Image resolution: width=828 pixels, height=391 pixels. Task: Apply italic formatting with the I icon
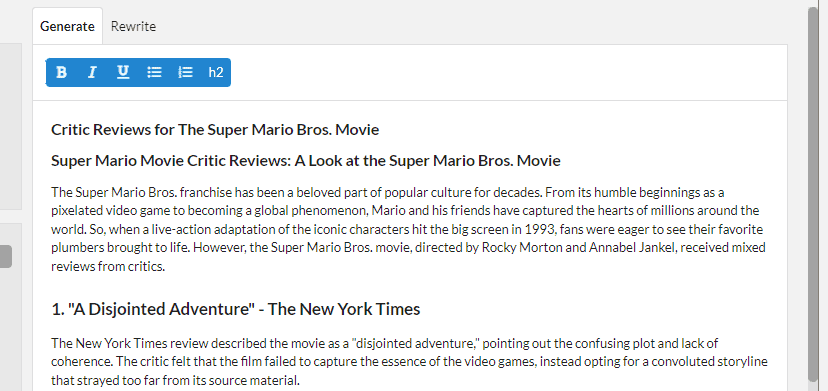click(92, 72)
